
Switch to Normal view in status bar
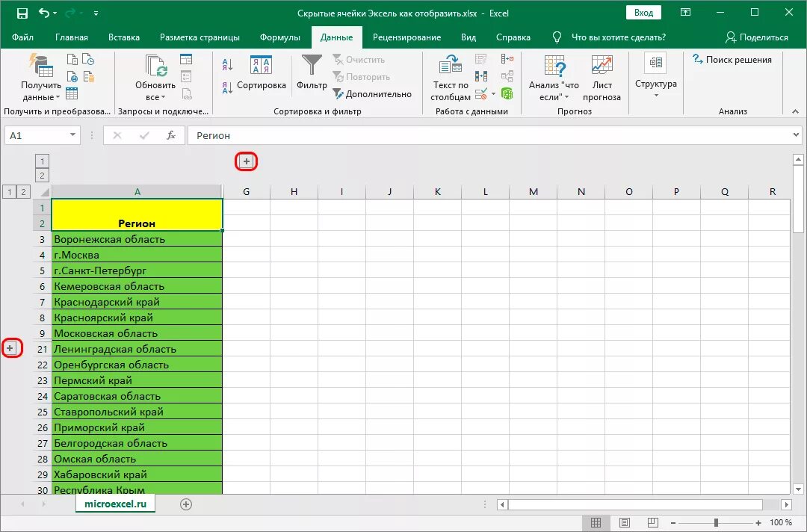tap(596, 523)
